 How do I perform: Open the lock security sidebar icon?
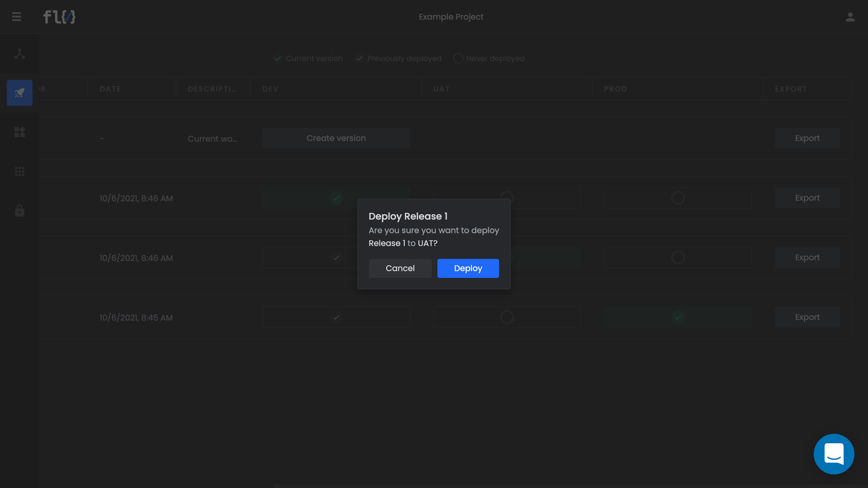(20, 210)
